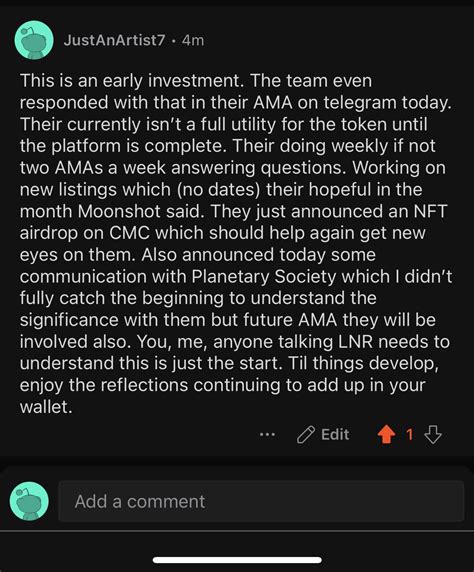Tap the vote count number 1

coord(409,434)
